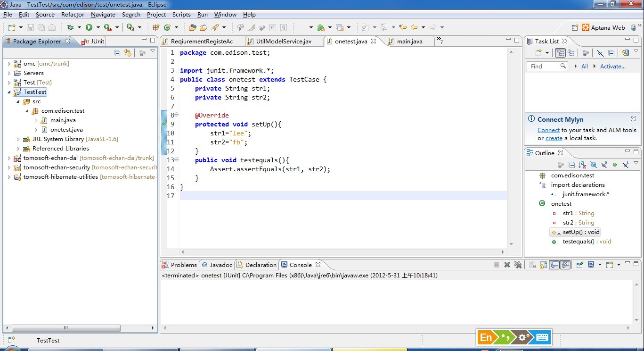Image resolution: width=644 pixels, height=351 pixels.
Task: Click the Activate... link in Task List
Action: click(612, 67)
